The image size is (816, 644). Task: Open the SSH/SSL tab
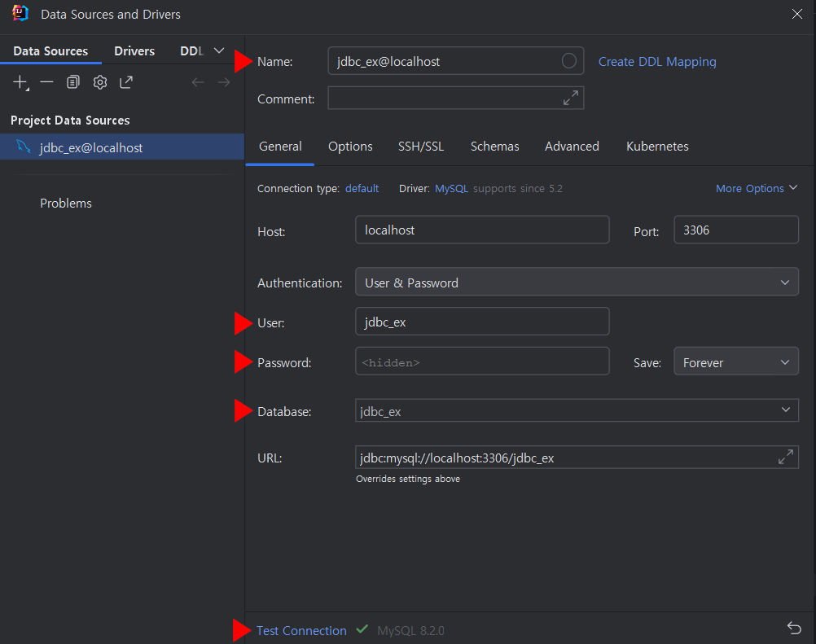pyautogui.click(x=421, y=147)
